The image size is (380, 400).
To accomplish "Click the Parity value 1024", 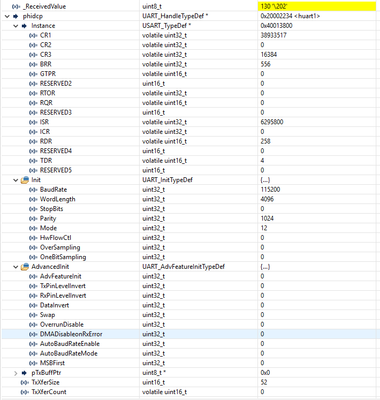I will 267,219.
